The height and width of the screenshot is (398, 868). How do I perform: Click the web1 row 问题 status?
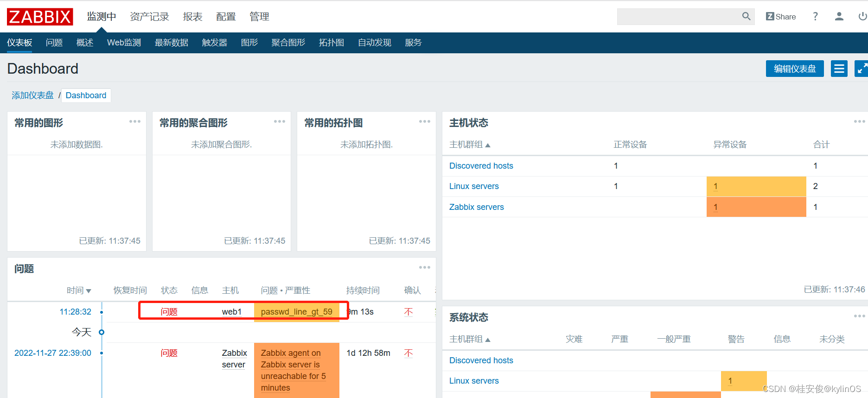click(169, 312)
